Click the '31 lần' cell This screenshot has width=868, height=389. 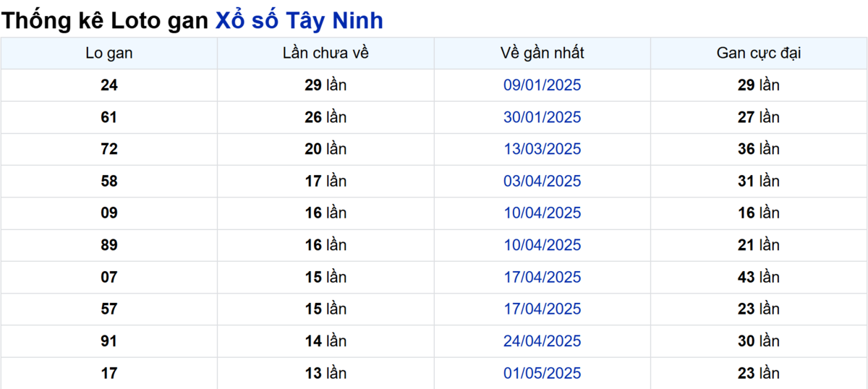[x=759, y=181]
